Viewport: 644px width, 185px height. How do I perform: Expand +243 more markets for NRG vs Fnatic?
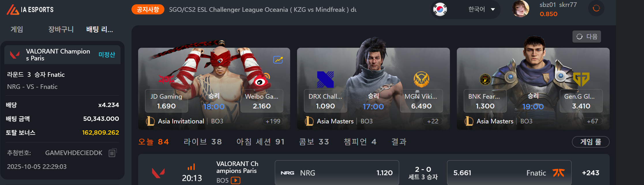click(590, 173)
